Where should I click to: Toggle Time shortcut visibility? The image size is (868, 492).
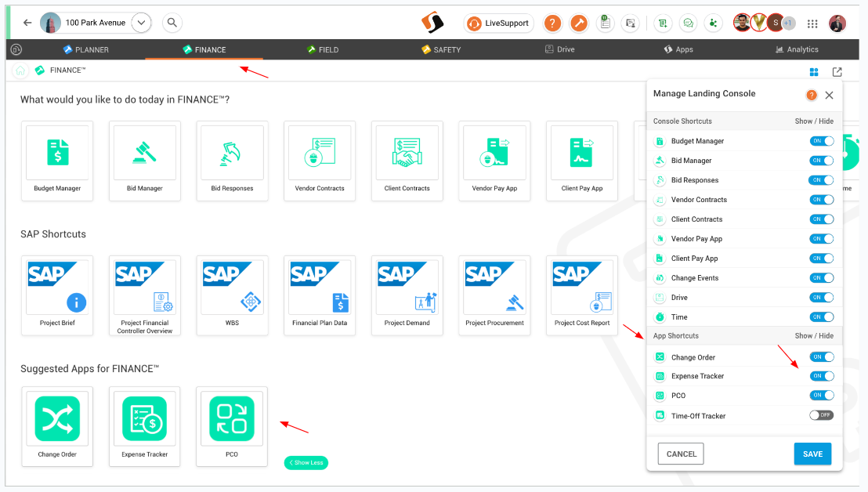pos(822,317)
